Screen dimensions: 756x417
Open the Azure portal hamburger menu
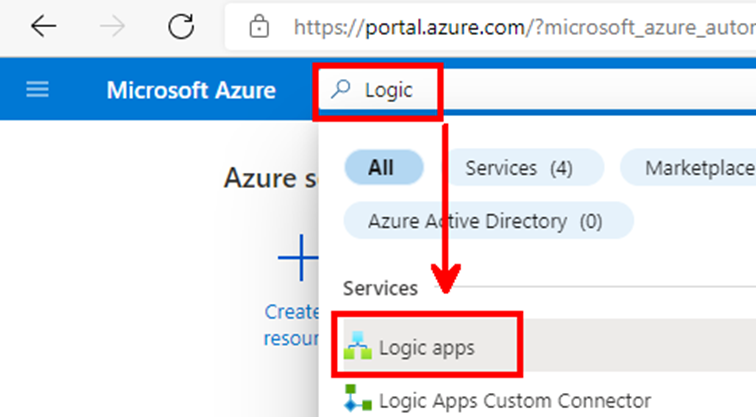click(37, 90)
